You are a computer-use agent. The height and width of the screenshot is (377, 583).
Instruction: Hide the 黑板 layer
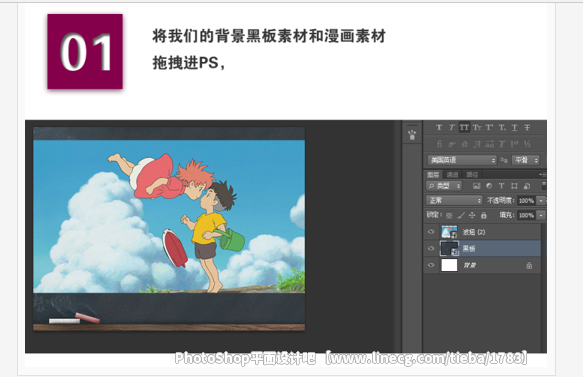click(x=431, y=248)
